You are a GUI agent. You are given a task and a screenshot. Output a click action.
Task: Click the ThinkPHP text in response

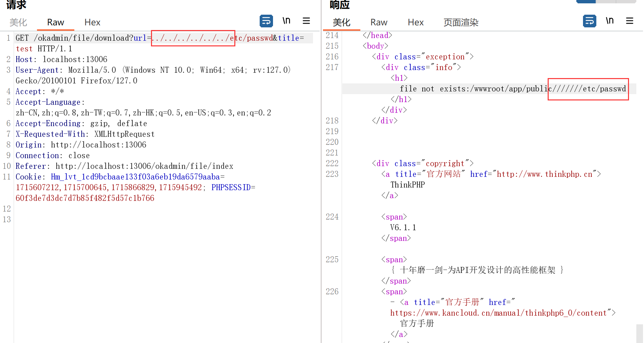[408, 185]
